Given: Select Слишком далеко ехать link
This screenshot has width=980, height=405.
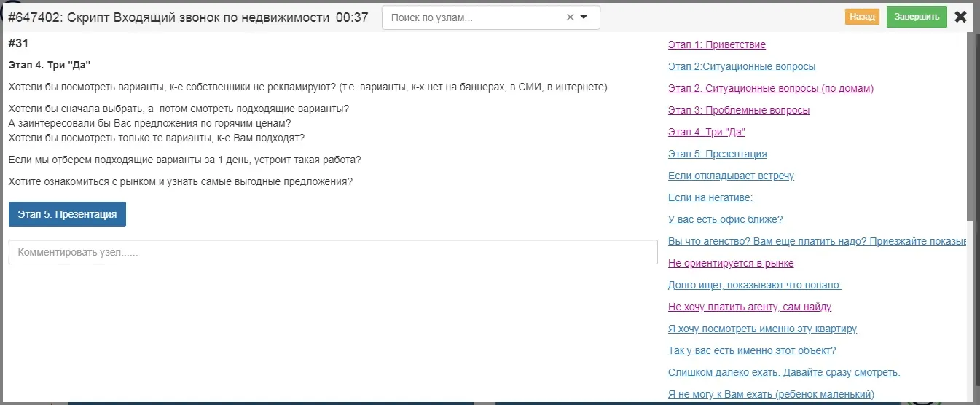Looking at the screenshot, I should (x=784, y=372).
